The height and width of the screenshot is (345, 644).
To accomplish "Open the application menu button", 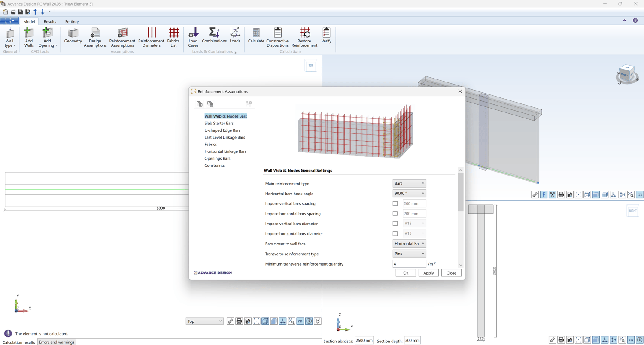I will (x=9, y=21).
